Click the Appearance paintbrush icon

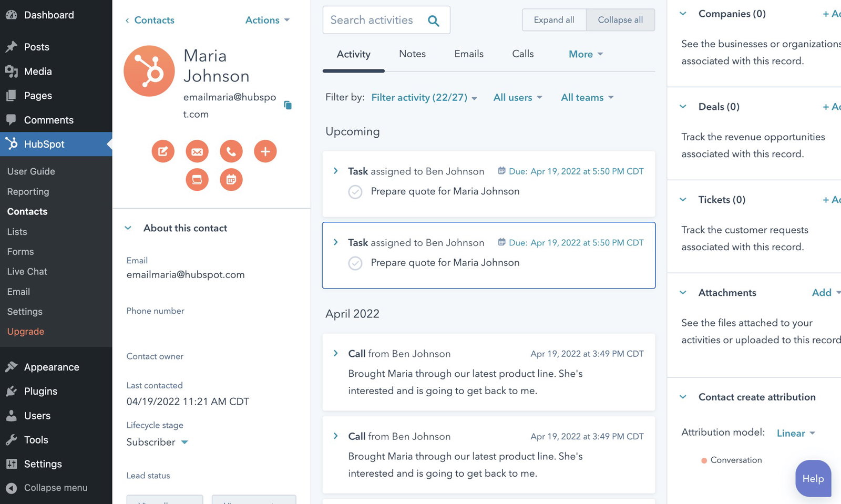[11, 366]
